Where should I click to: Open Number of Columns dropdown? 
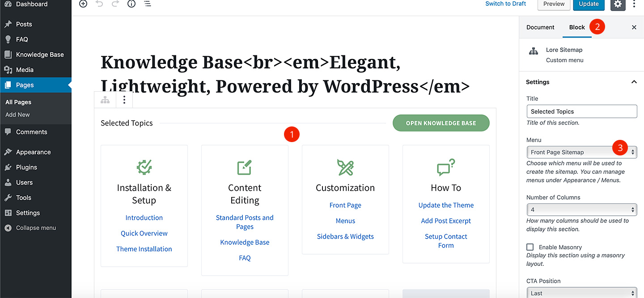(581, 210)
